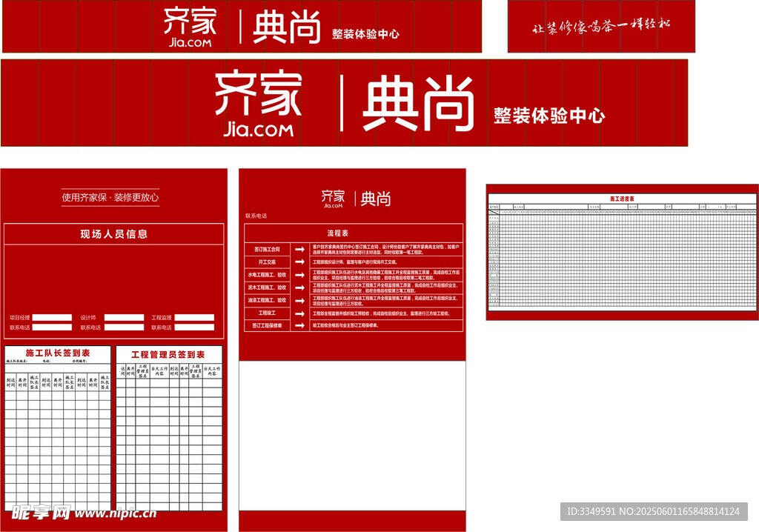Click the 使用齐家保·装修更放心 slogan

pyautogui.click(x=110, y=197)
